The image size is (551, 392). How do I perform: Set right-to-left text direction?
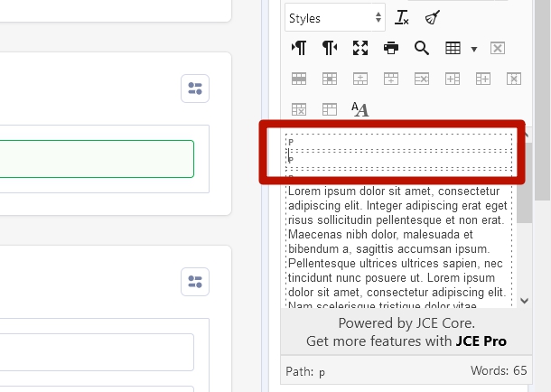(x=330, y=48)
